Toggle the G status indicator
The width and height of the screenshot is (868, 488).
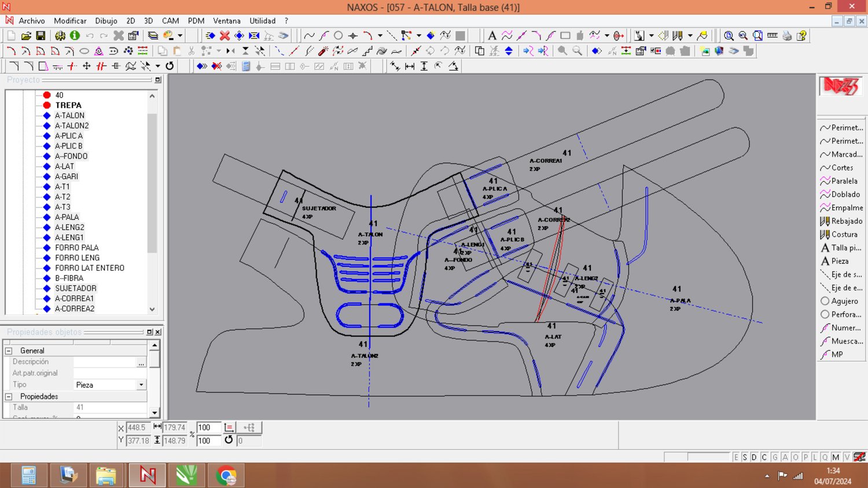coord(775,457)
